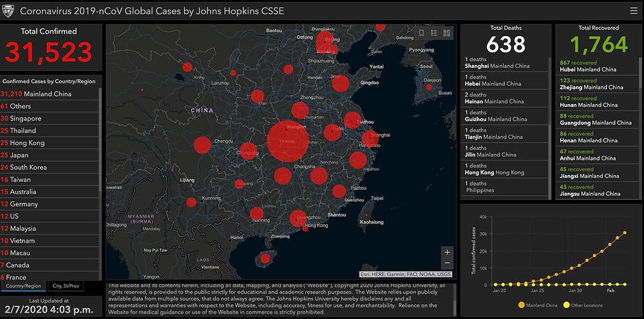Select 31,210 Mainland China in the list
The height and width of the screenshot is (319, 644).
(50, 93)
